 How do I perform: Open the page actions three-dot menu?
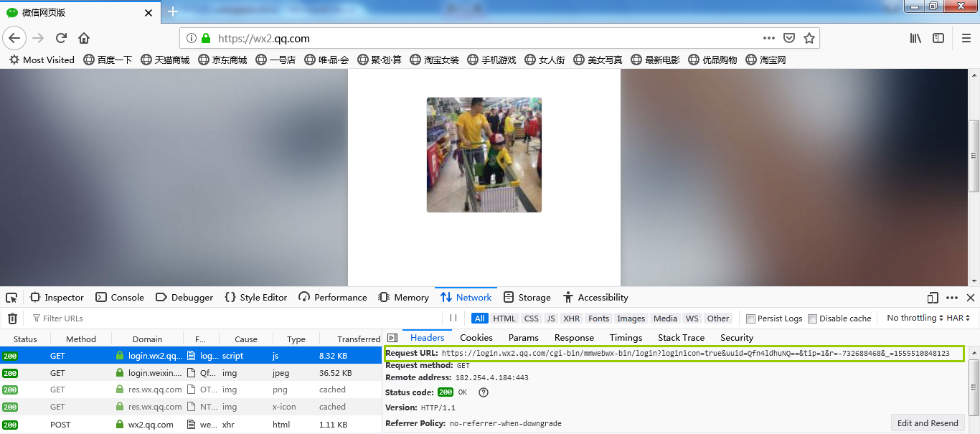(769, 38)
